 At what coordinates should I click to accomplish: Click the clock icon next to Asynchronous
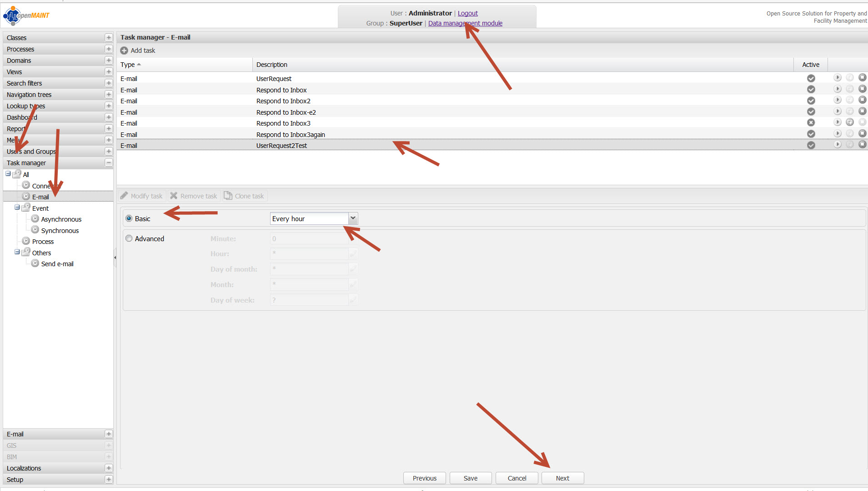point(35,219)
